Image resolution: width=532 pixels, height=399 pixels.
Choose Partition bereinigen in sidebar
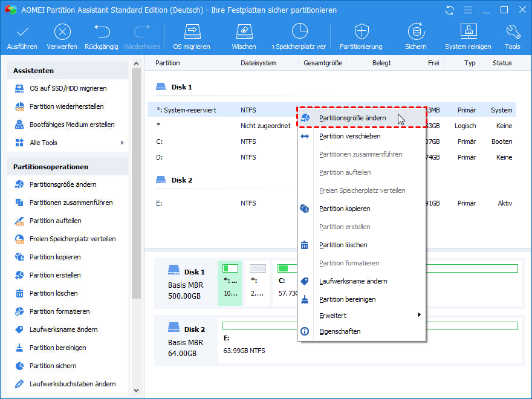(x=68, y=348)
